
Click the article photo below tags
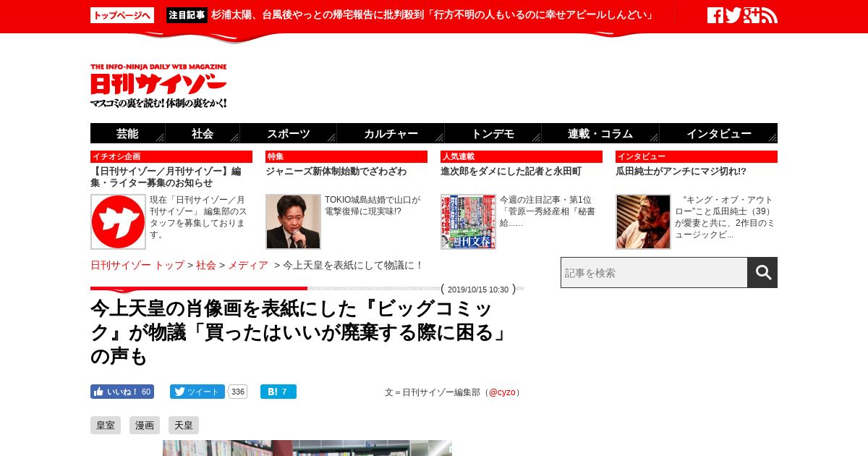[307, 448]
